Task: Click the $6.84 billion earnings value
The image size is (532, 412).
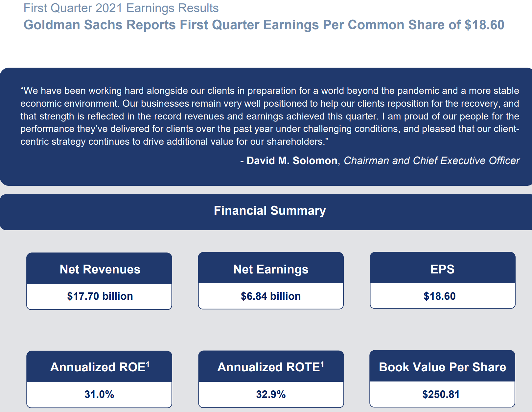Action: click(x=271, y=296)
